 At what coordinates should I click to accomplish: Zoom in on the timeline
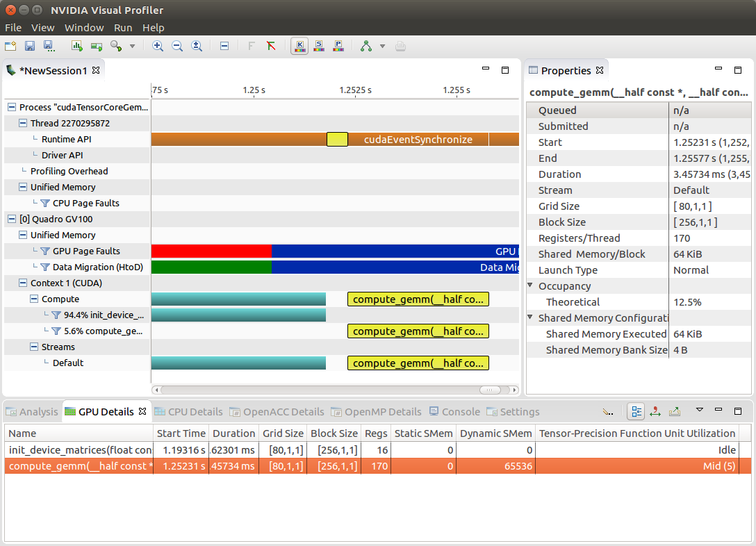click(158, 47)
